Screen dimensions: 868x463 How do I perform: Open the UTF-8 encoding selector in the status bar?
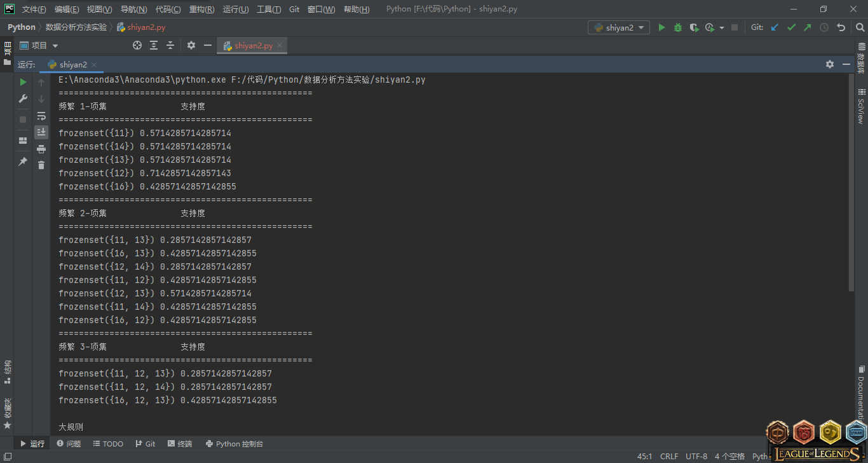tap(696, 456)
